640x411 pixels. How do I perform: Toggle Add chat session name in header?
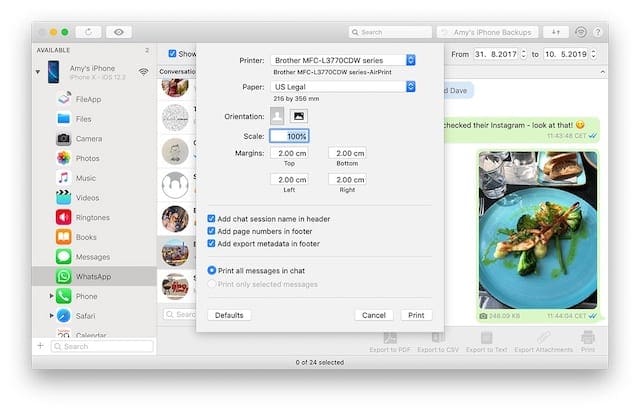pyautogui.click(x=211, y=219)
